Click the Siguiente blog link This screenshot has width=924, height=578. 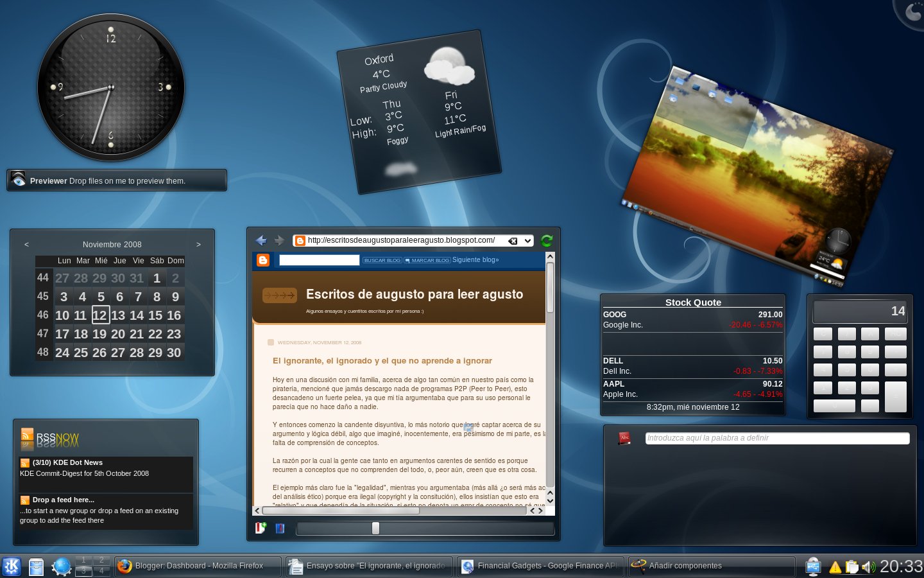pyautogui.click(x=475, y=259)
